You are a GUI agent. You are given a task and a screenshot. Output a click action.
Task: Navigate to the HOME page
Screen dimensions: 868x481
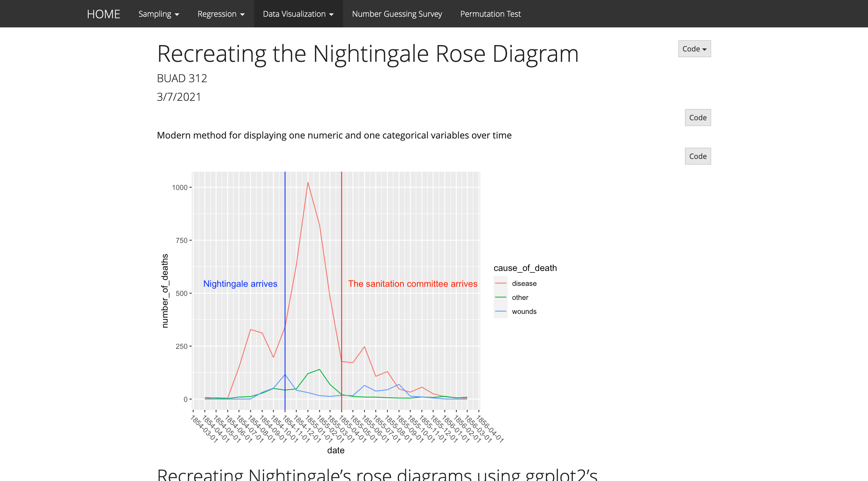[103, 14]
